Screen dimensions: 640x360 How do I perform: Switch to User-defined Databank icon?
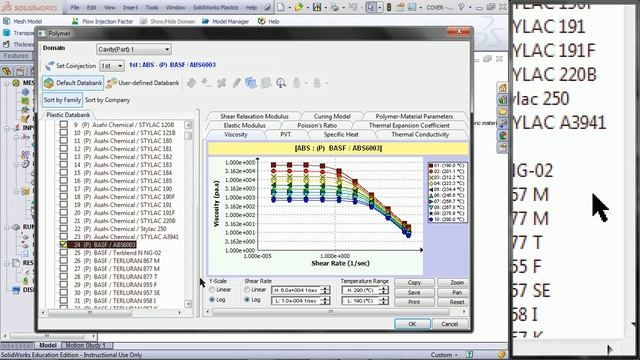111,83
